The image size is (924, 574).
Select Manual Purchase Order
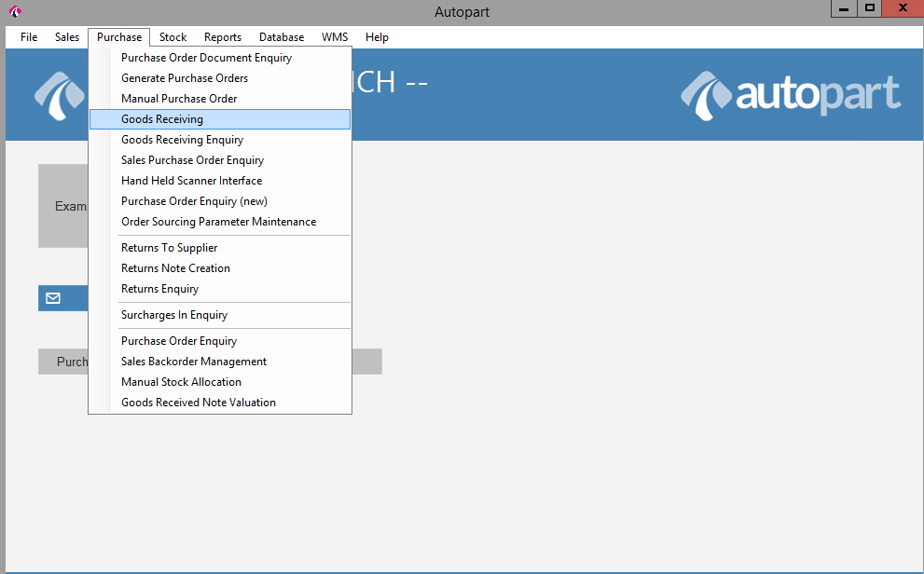(220, 99)
